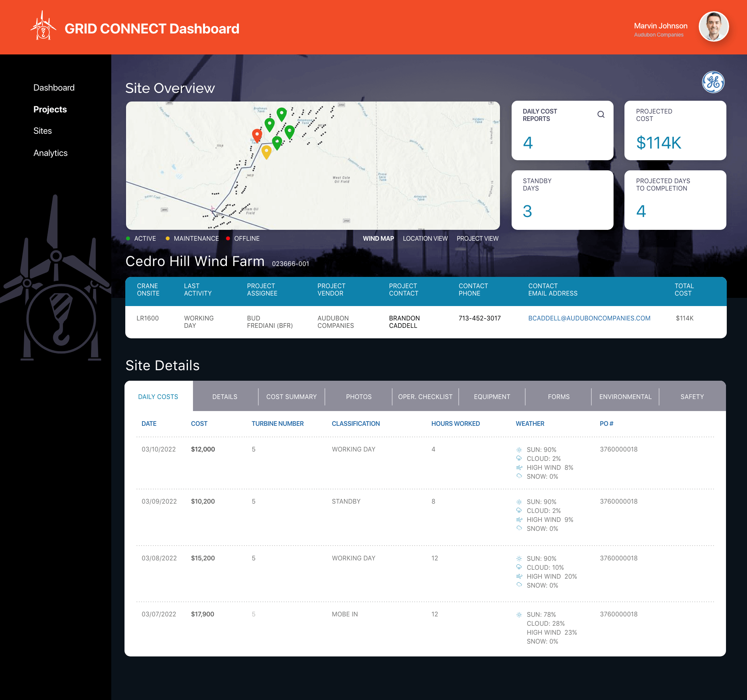
Task: Click PO number in 03/08/2022 row
Action: pyautogui.click(x=619, y=558)
